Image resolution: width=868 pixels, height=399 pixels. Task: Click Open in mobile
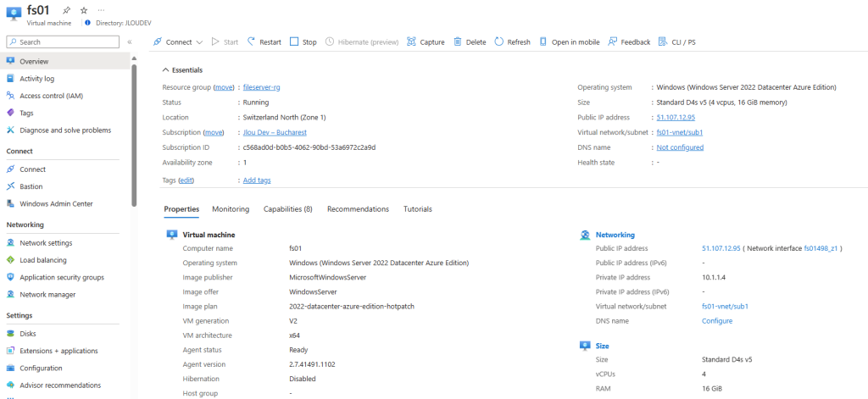(570, 42)
